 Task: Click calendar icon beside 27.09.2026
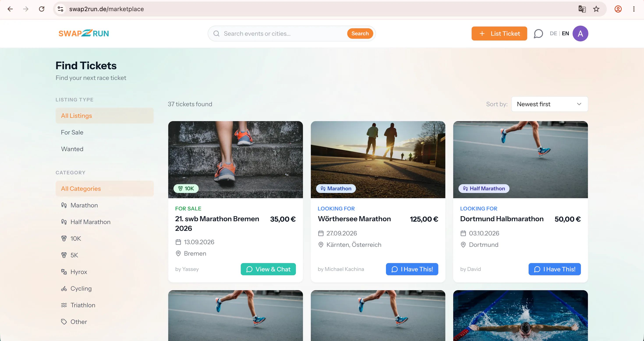tap(321, 233)
